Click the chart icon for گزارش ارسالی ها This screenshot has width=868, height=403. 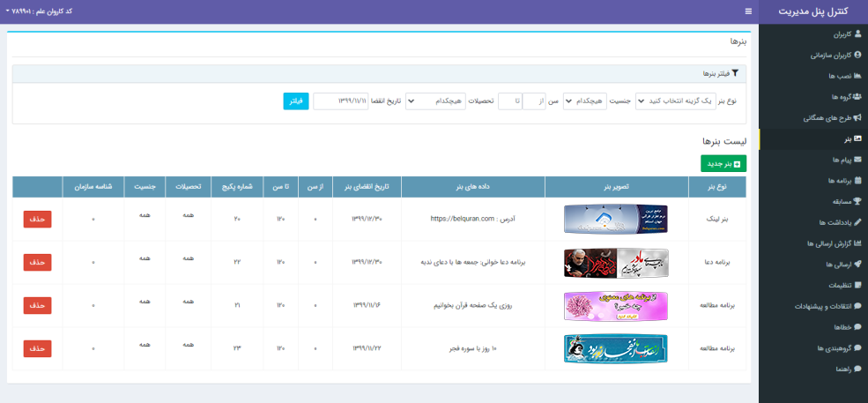[x=858, y=243]
